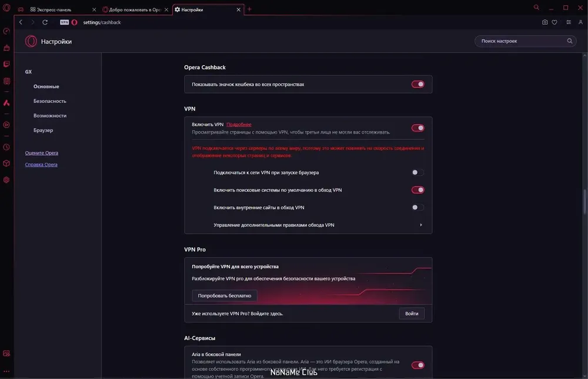Click the Opera site icon in address bar

coord(74,22)
